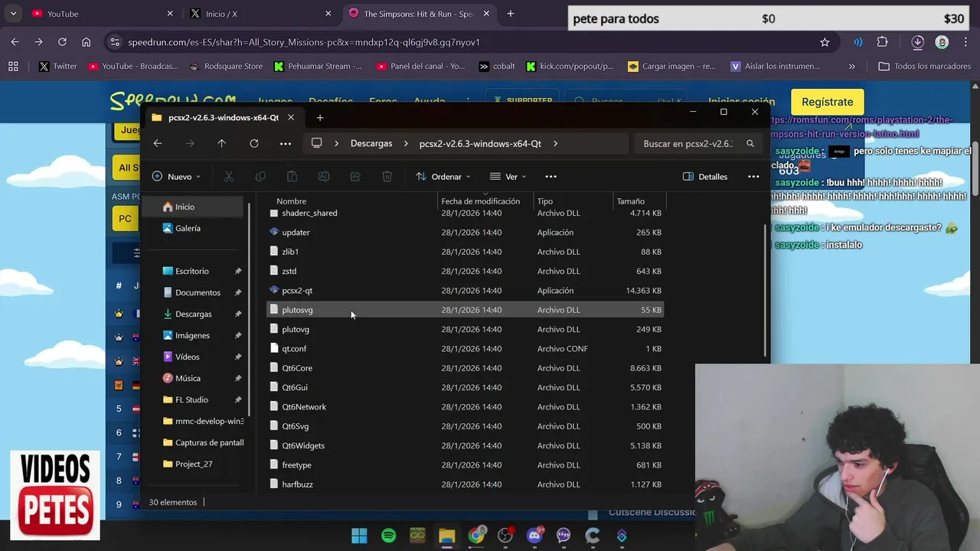Click the copy icon in Explorer toolbar
The width and height of the screenshot is (980, 551).
[x=260, y=177]
